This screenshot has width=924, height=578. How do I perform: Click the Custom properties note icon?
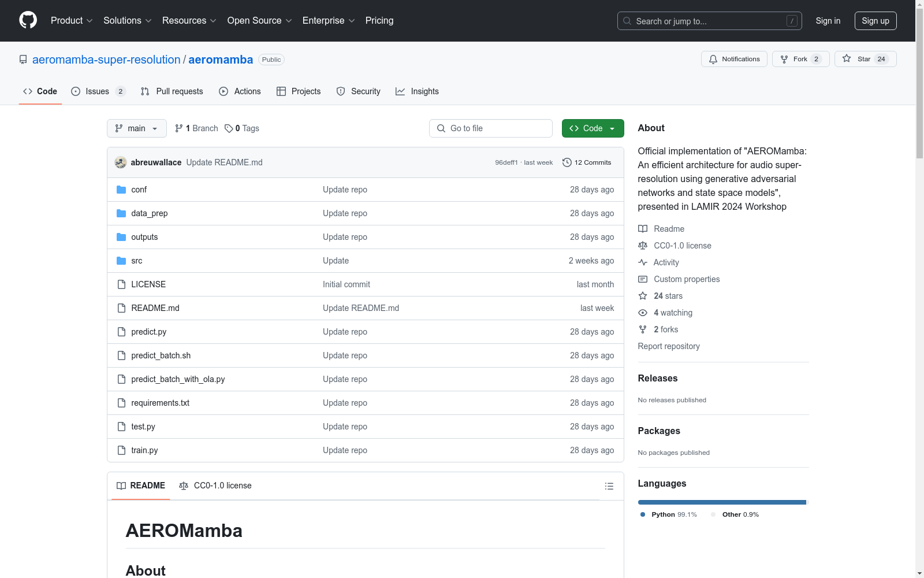pyautogui.click(x=643, y=279)
